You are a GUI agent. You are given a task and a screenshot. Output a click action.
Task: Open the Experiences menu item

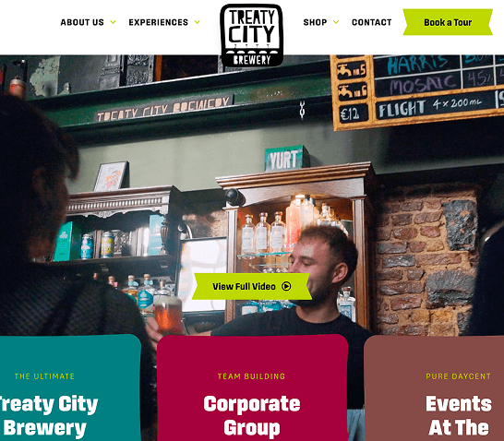point(159,22)
